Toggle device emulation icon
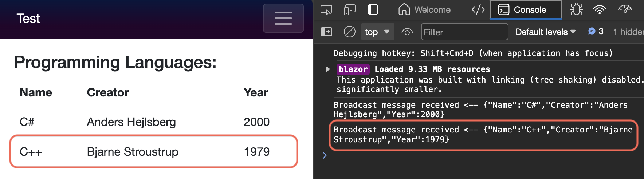Viewport: 644px width, 179px height. pos(349,10)
